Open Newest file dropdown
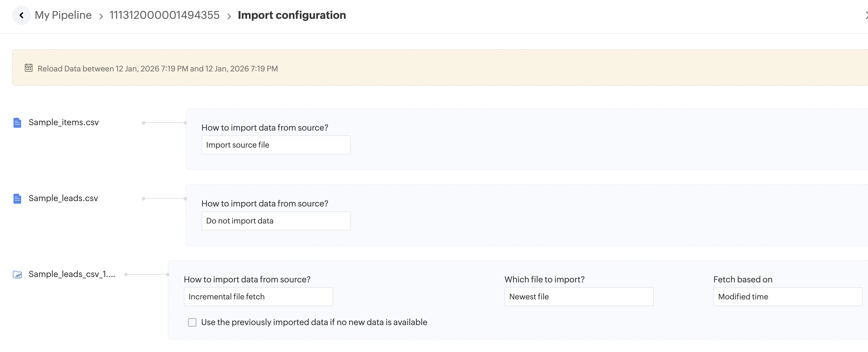The height and width of the screenshot is (352, 868). (x=578, y=297)
